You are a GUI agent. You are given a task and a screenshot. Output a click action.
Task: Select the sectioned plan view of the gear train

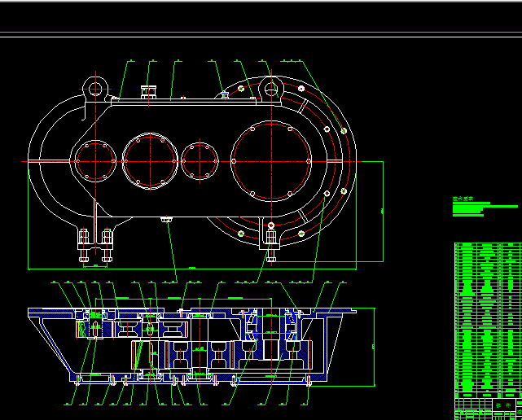192,346
